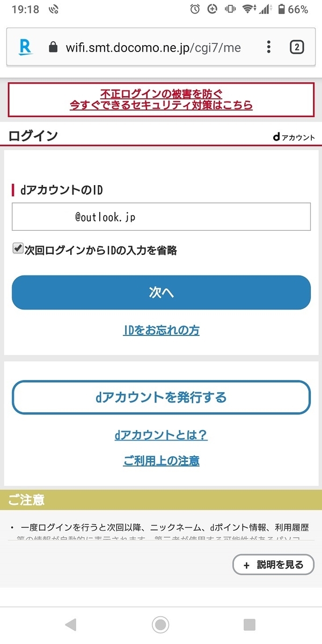Tap the dアカウントのID input field
The width and height of the screenshot is (322, 644).
[x=161, y=216]
